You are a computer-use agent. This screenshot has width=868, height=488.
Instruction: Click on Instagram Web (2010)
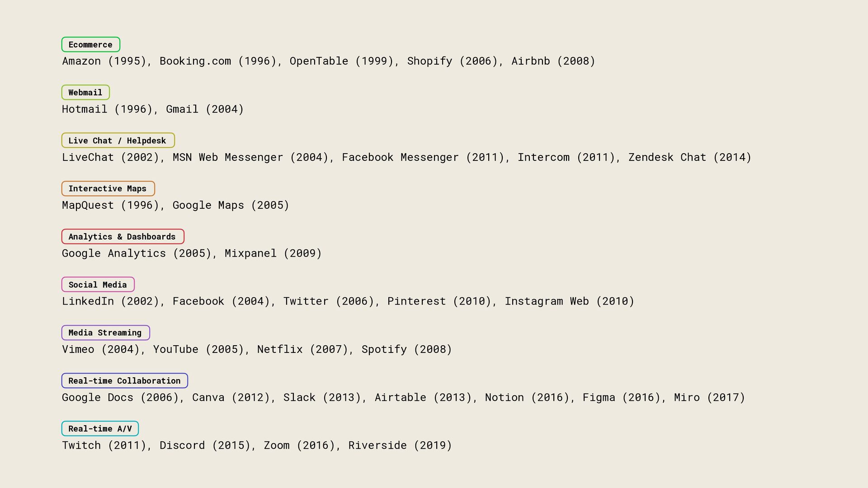(570, 301)
